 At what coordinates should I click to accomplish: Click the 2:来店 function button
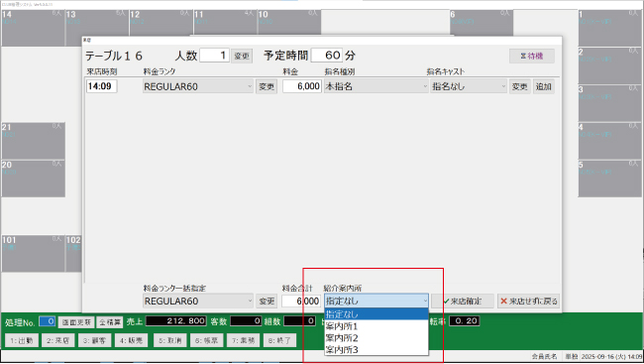57,340
